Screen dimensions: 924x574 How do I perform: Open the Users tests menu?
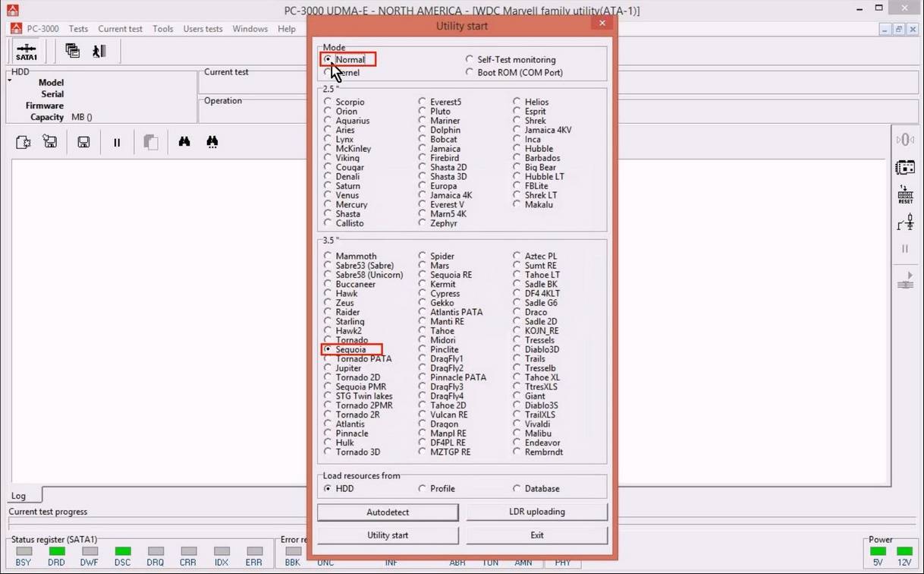point(203,29)
